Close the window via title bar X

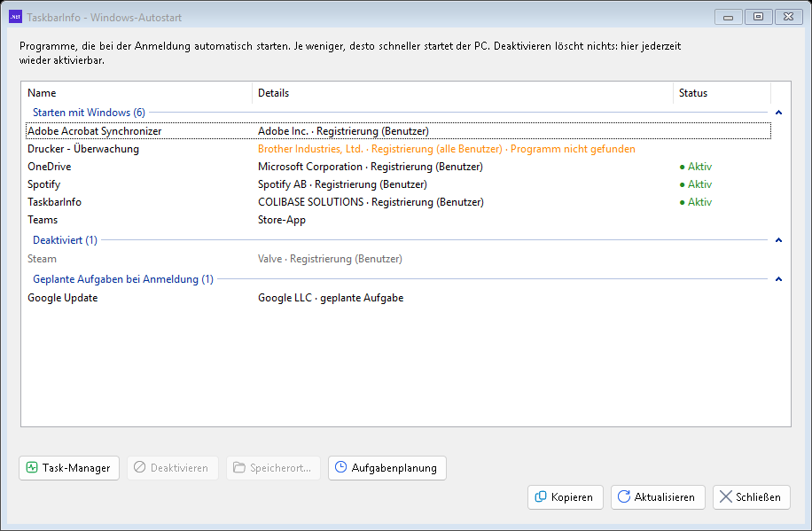789,17
